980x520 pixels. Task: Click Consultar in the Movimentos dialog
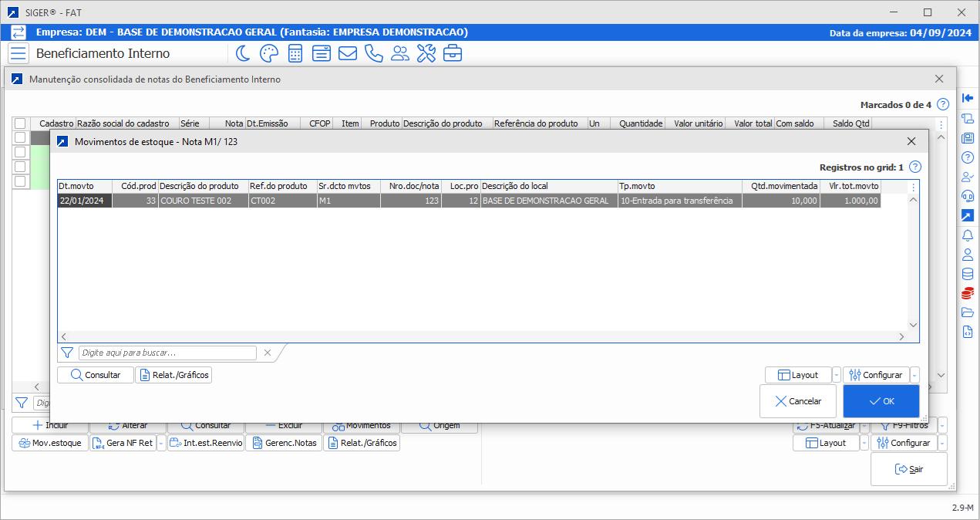pos(96,375)
